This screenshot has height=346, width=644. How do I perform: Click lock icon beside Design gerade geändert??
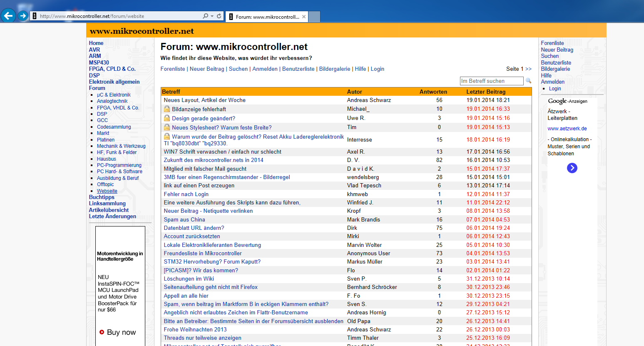167,118
